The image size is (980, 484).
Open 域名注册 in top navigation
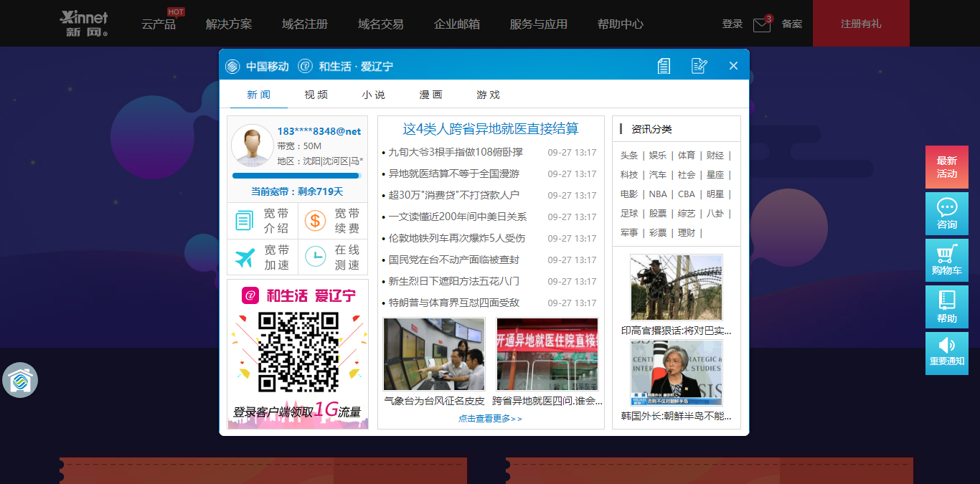[x=305, y=24]
